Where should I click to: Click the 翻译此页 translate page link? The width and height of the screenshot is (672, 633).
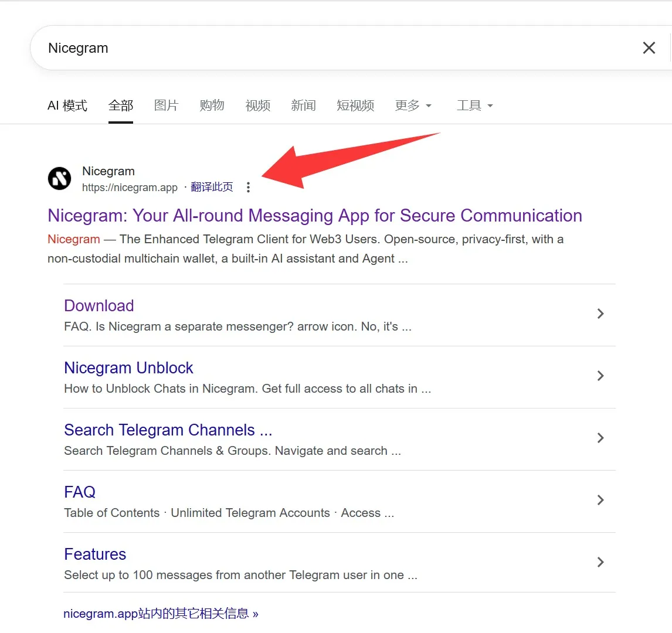212,188
